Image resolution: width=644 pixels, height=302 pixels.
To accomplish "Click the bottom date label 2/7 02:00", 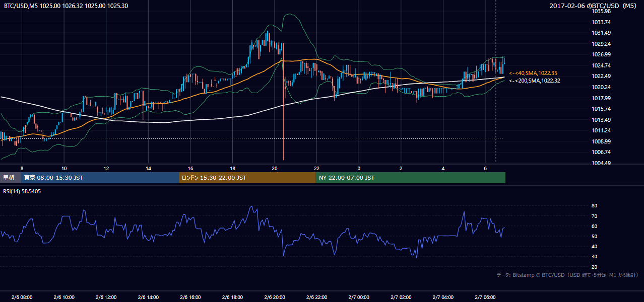I will point(401,297).
